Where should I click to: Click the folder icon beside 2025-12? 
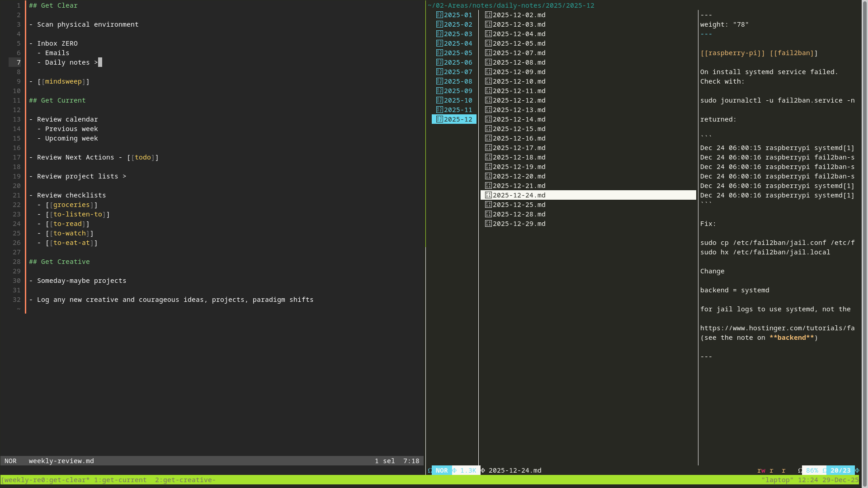click(439, 119)
